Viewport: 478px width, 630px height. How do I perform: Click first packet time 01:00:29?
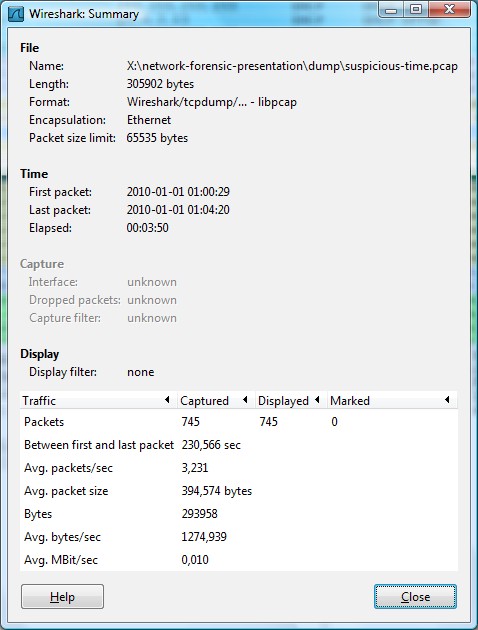tap(178, 192)
